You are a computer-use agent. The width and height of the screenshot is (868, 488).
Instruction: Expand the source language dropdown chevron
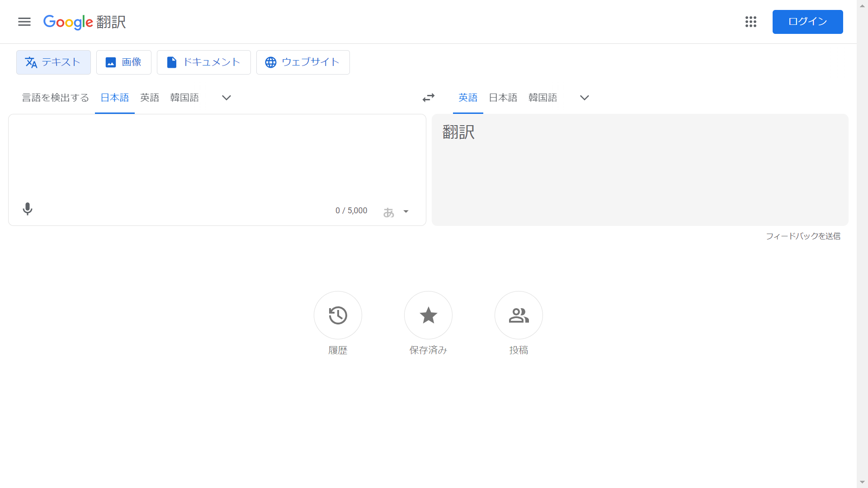tap(226, 98)
